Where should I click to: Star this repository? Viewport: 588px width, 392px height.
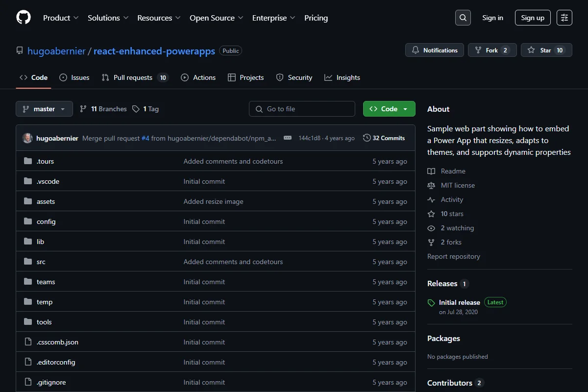546,50
